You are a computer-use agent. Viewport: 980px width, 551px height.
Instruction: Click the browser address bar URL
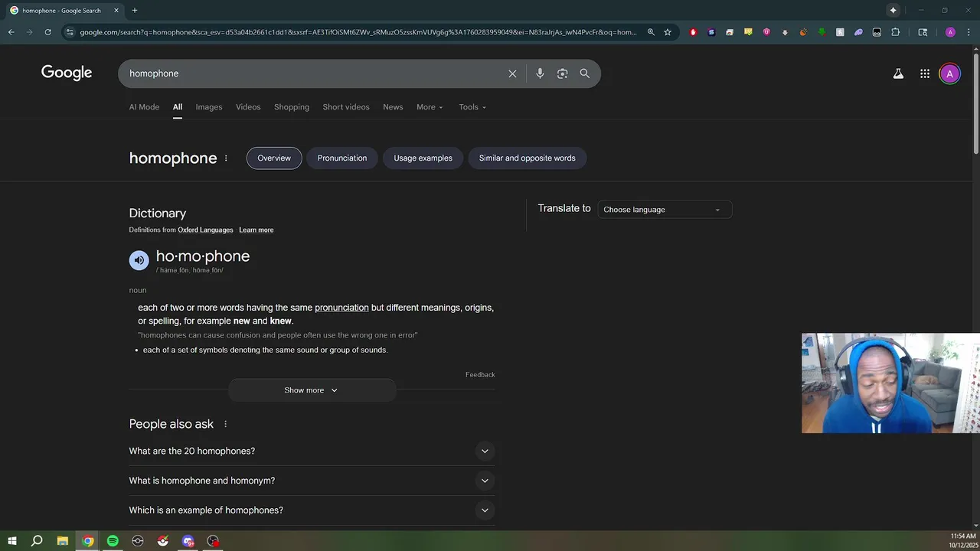[x=358, y=32]
